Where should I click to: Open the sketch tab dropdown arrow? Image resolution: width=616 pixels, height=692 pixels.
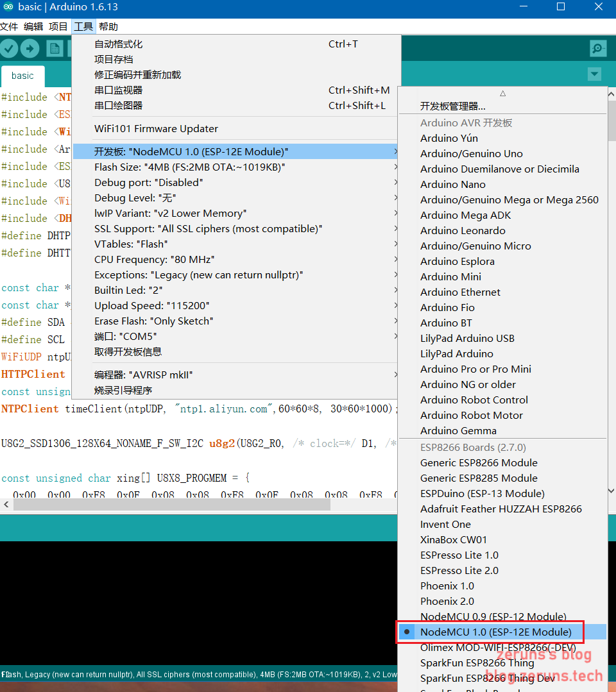595,74
